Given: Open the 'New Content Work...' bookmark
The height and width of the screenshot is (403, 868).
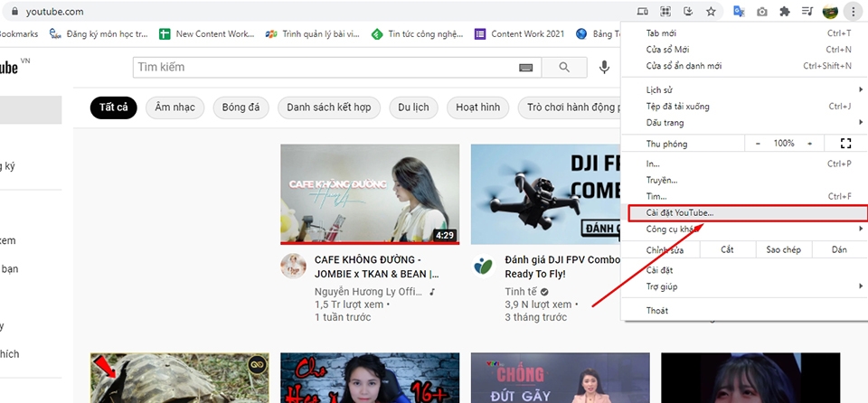Looking at the screenshot, I should pyautogui.click(x=206, y=33).
